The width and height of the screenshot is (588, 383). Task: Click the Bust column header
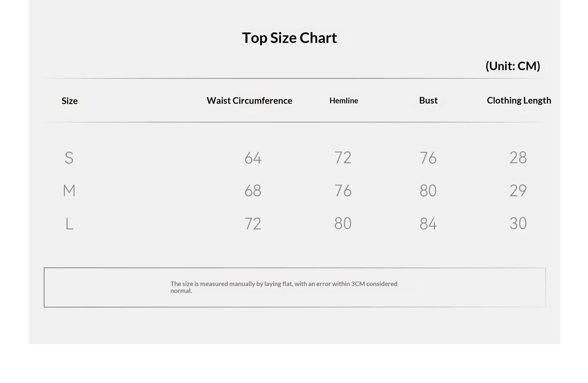[428, 100]
